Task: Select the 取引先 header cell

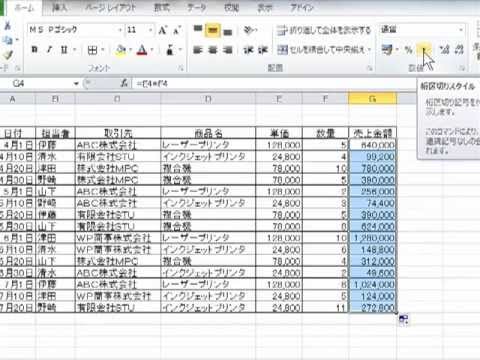Action: [x=118, y=133]
